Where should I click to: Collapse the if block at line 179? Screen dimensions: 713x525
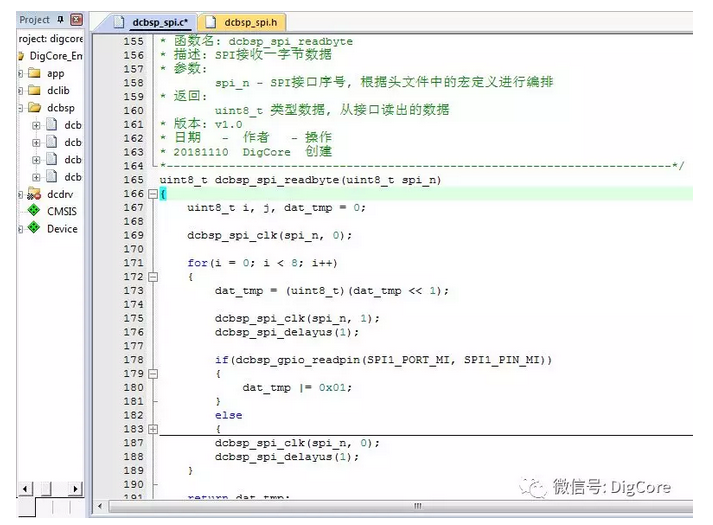[x=153, y=374]
